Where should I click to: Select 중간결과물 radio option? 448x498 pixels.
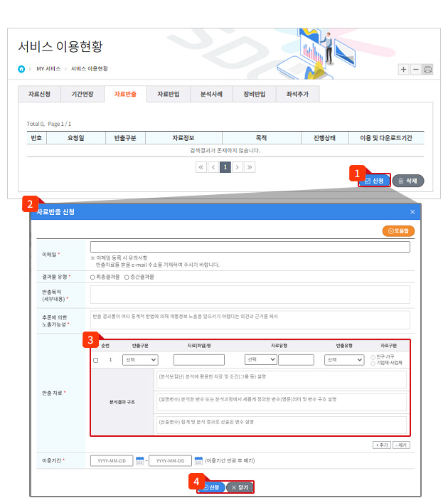pyautogui.click(x=127, y=277)
